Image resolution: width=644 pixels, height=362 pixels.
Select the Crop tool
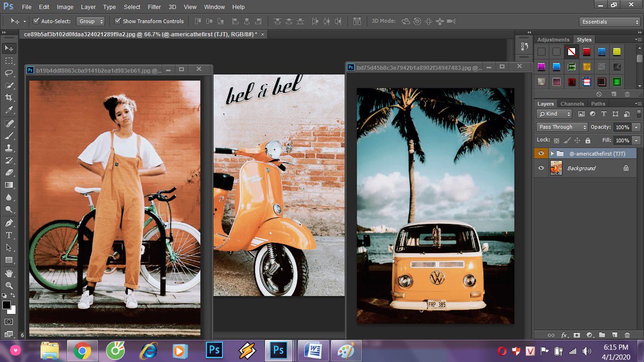(8, 98)
